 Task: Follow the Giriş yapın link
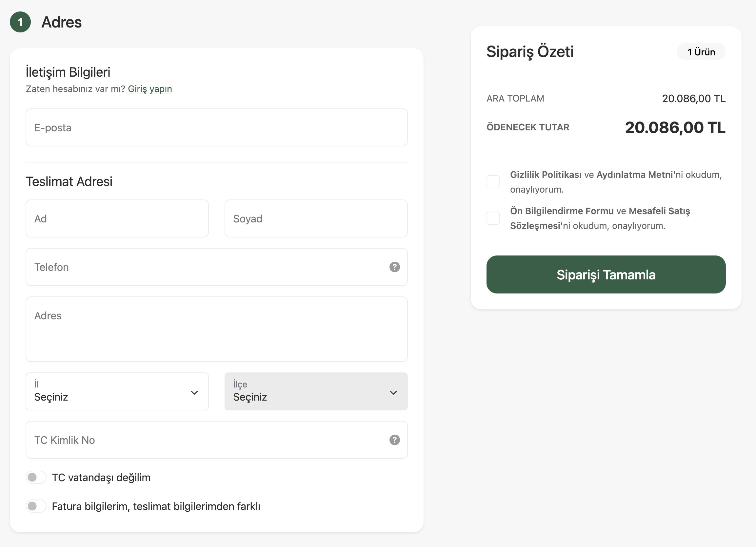coord(150,89)
